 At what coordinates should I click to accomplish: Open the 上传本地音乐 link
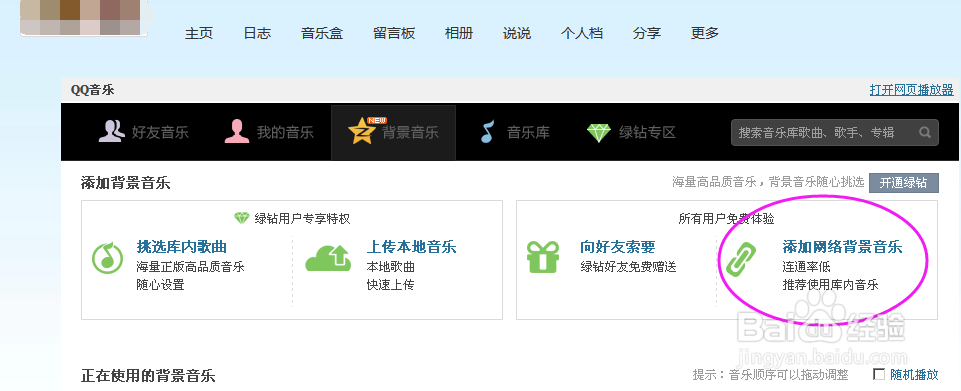(411, 247)
